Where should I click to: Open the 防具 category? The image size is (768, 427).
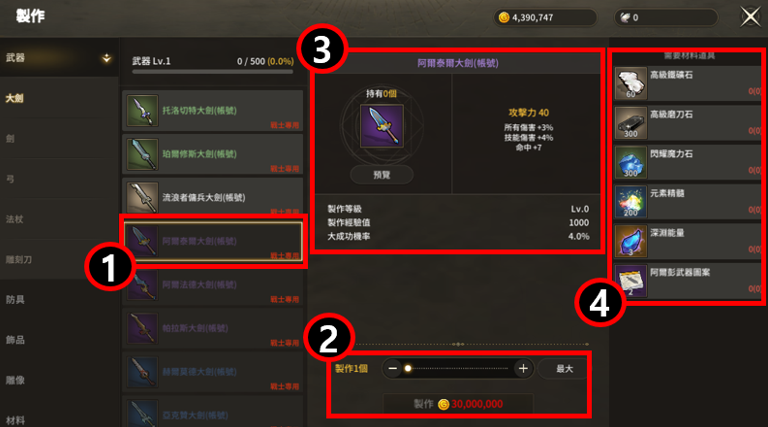click(x=15, y=300)
